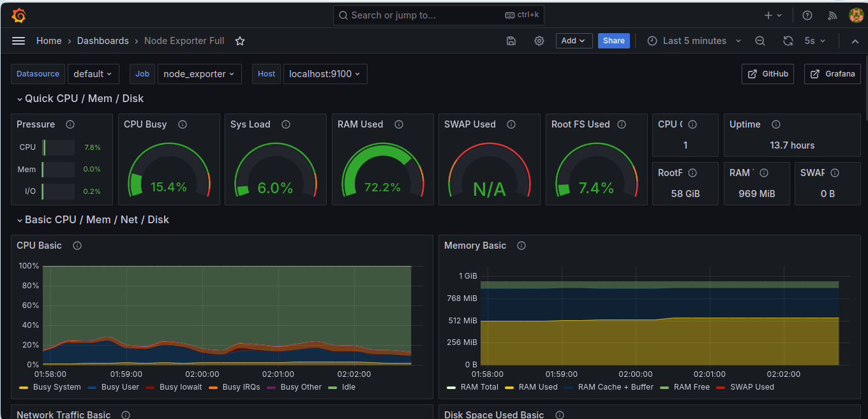Open the Last 5 minutes time picker
This screenshot has height=419, width=868.
(694, 41)
